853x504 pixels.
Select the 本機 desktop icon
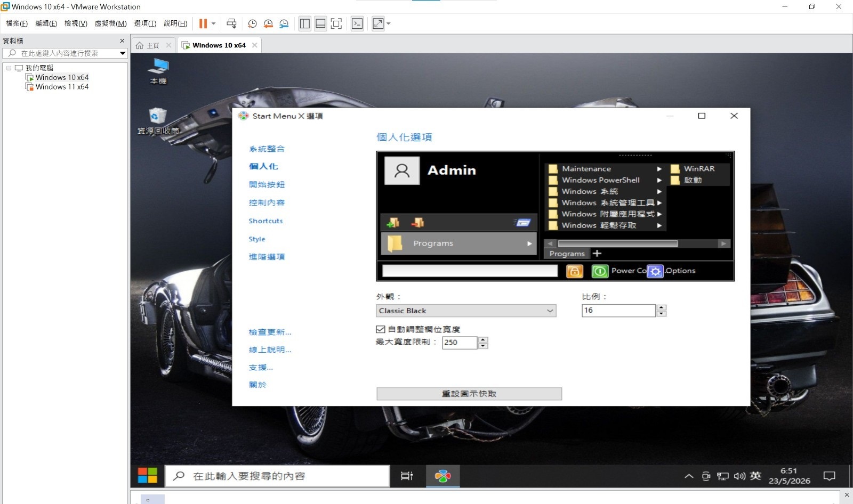[158, 71]
